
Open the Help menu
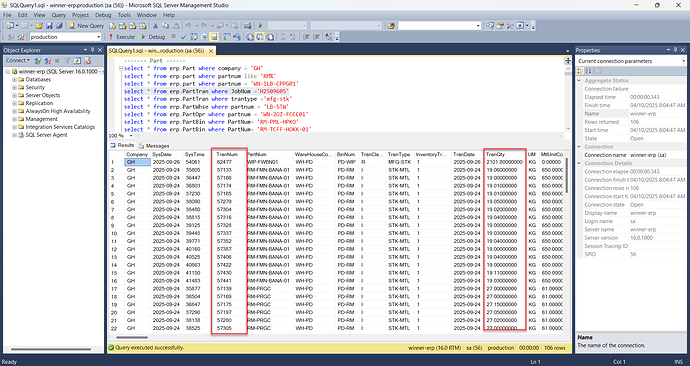click(169, 15)
